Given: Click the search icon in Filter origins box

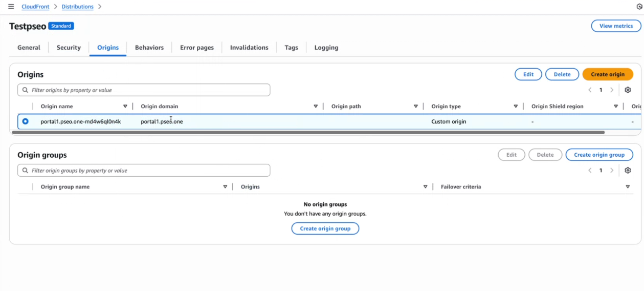Looking at the screenshot, I should click(x=25, y=90).
